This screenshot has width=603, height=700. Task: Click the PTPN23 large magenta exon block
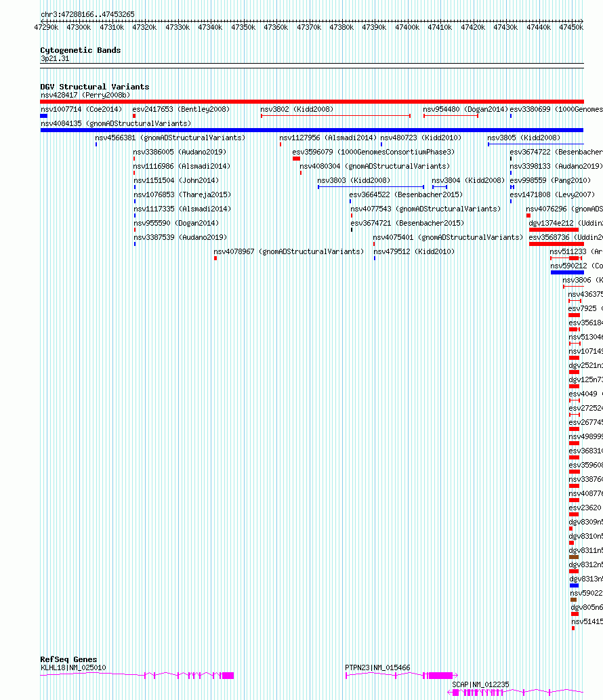pyautogui.click(x=441, y=676)
